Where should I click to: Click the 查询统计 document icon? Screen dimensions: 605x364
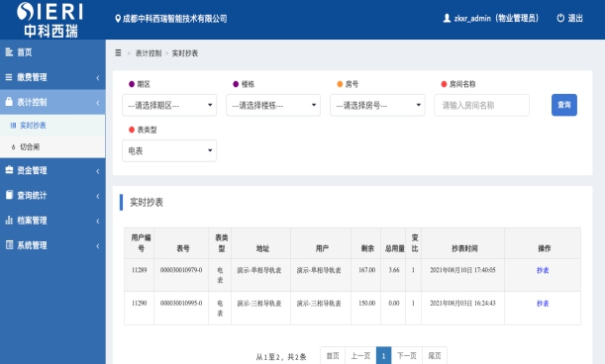(x=9, y=195)
